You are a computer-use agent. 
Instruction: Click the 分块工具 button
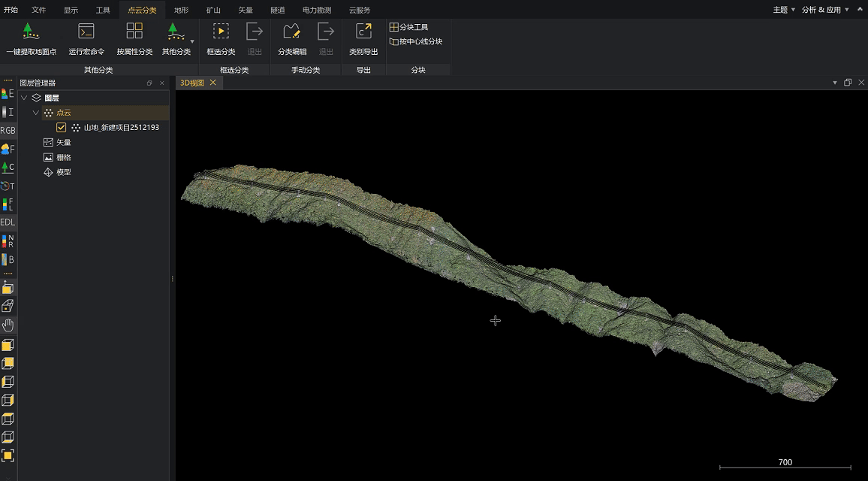point(409,27)
